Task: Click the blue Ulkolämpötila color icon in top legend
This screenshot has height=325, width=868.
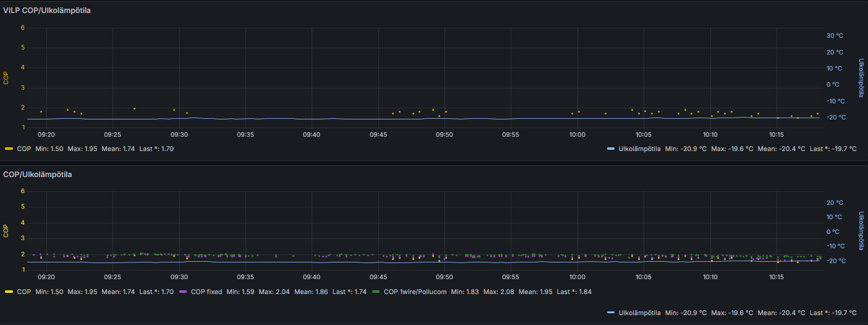Action: click(611, 149)
